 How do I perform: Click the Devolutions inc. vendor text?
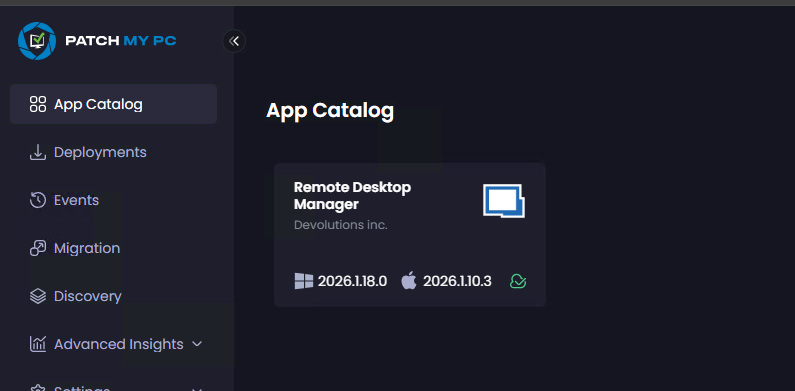coord(341,225)
